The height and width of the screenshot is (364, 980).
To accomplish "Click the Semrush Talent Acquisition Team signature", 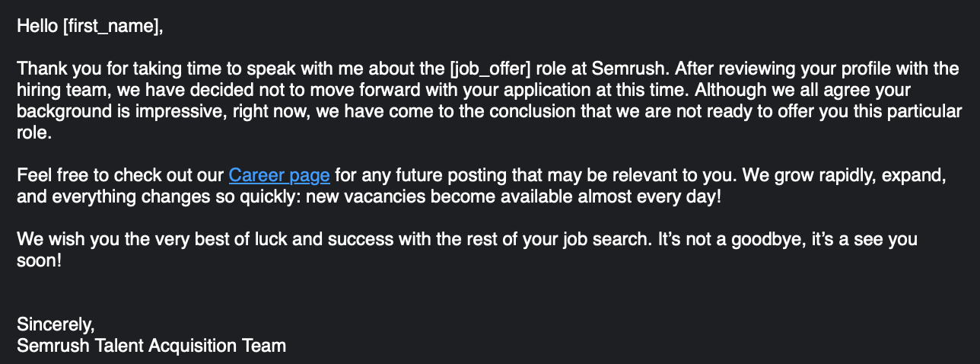I will click(151, 346).
